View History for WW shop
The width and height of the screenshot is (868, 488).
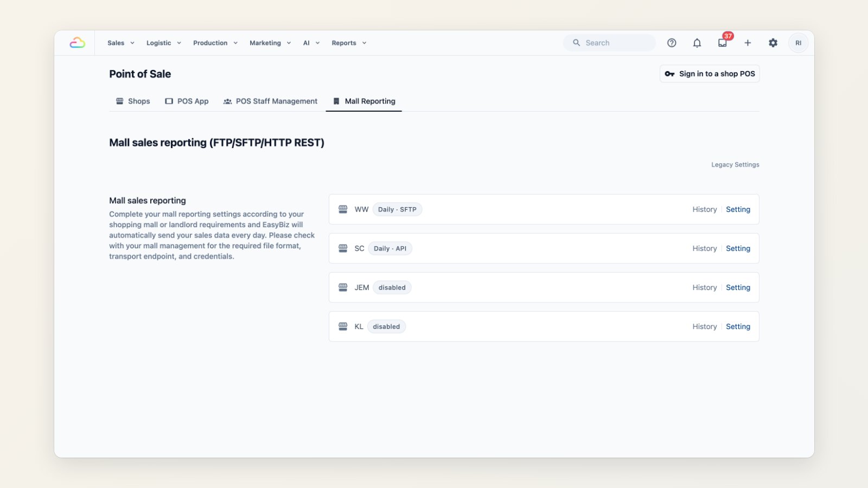click(x=704, y=209)
